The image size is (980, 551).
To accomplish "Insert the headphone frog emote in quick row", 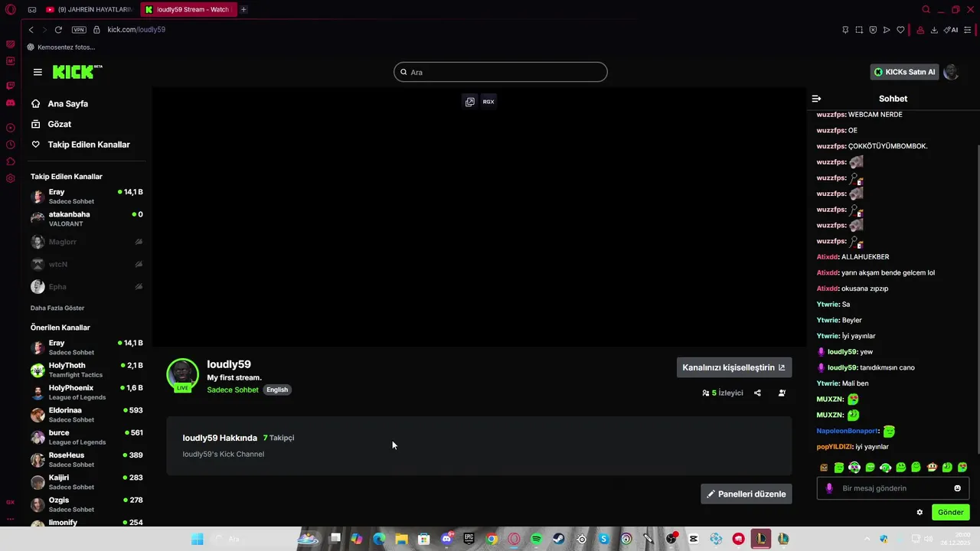I will point(886,468).
